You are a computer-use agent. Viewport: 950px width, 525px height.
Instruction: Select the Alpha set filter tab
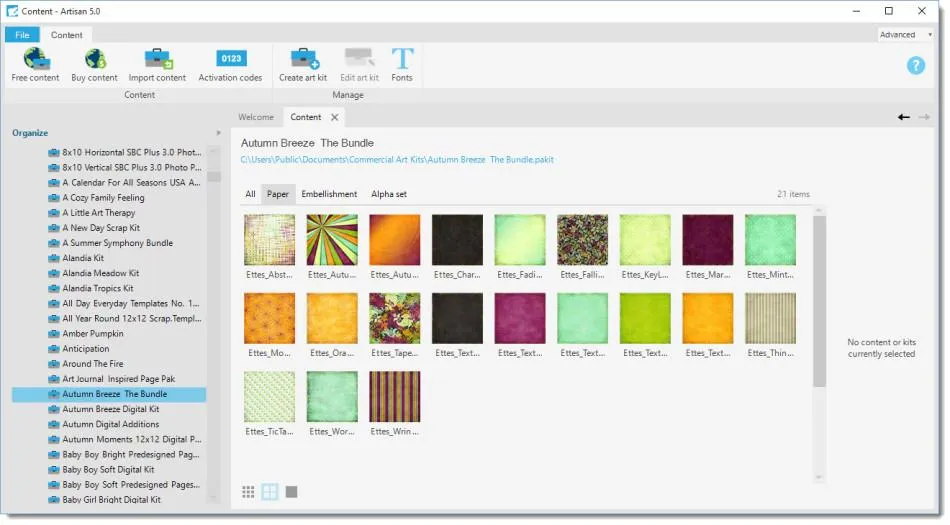pyautogui.click(x=389, y=194)
